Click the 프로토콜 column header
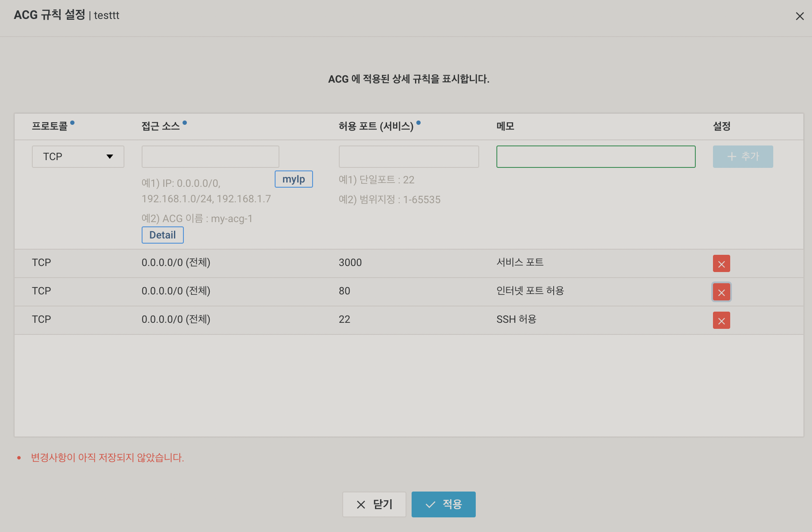 50,126
